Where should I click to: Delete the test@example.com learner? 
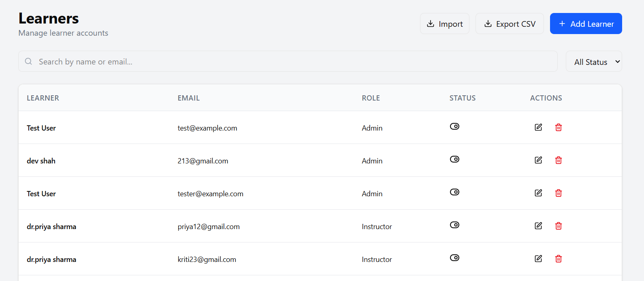click(559, 127)
